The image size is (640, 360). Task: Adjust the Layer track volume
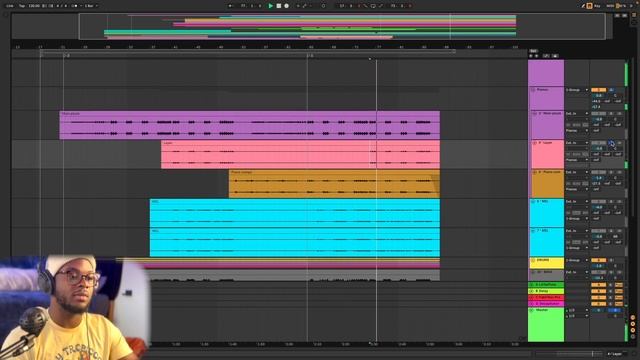pyautogui.click(x=598, y=149)
